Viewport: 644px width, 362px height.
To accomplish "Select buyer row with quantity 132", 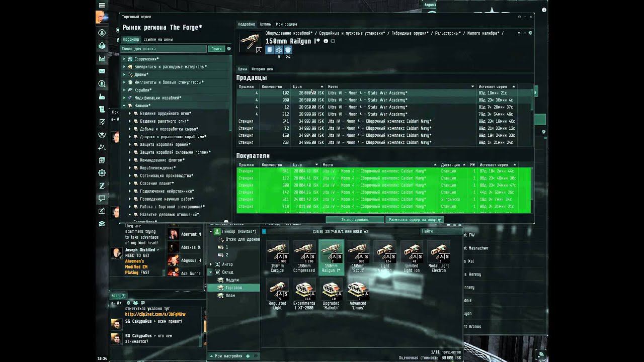I will (x=384, y=178).
